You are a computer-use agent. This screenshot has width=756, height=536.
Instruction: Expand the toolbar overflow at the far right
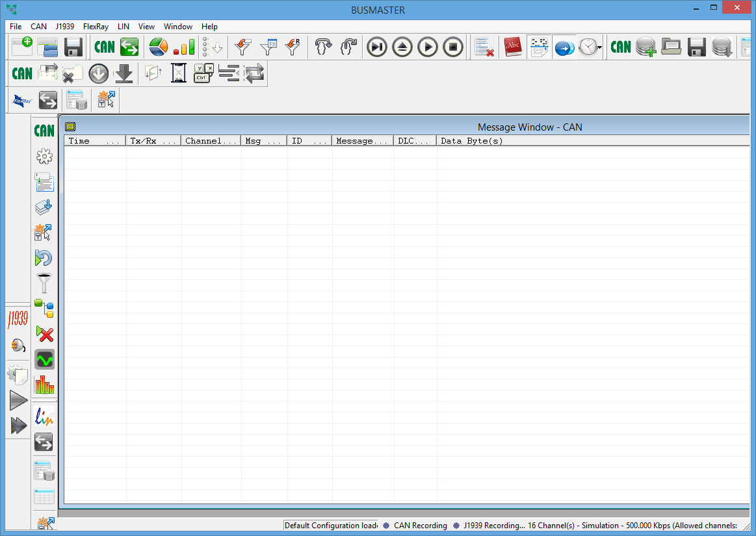[752, 47]
